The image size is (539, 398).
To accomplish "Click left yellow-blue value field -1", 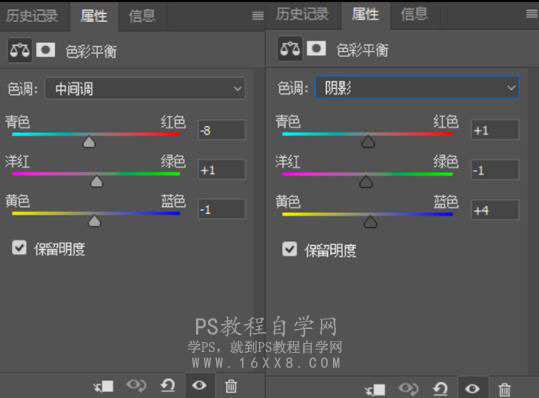I will pyautogui.click(x=222, y=209).
